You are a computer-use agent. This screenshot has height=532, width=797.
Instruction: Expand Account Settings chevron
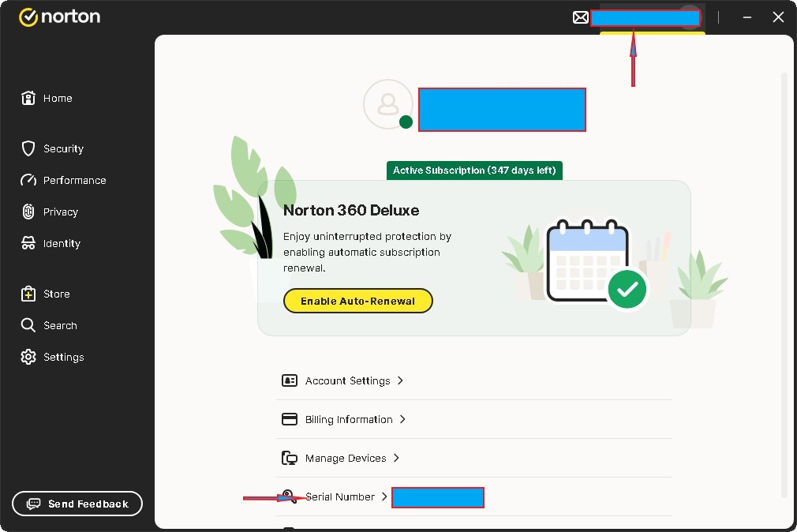(400, 380)
